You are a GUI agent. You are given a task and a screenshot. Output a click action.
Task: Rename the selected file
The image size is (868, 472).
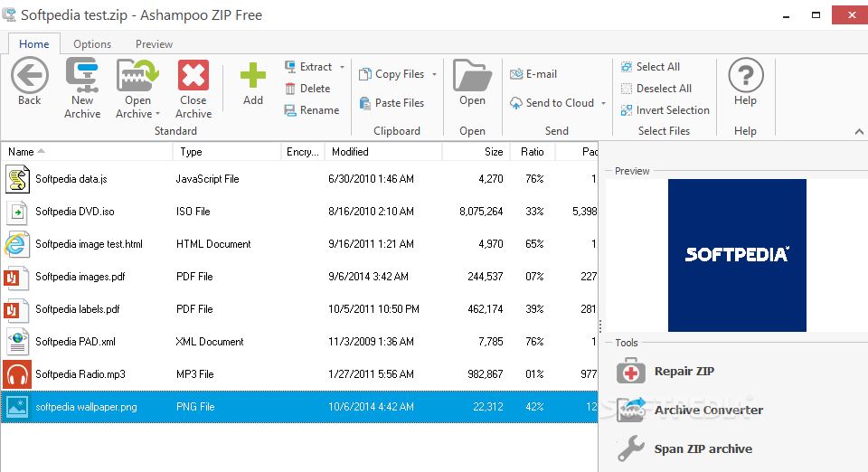(312, 110)
